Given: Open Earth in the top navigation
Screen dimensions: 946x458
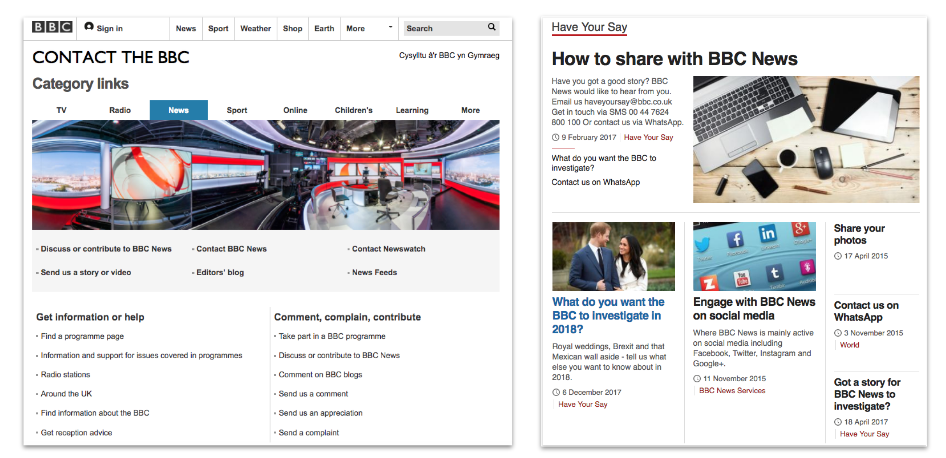Looking at the screenshot, I should [324, 28].
